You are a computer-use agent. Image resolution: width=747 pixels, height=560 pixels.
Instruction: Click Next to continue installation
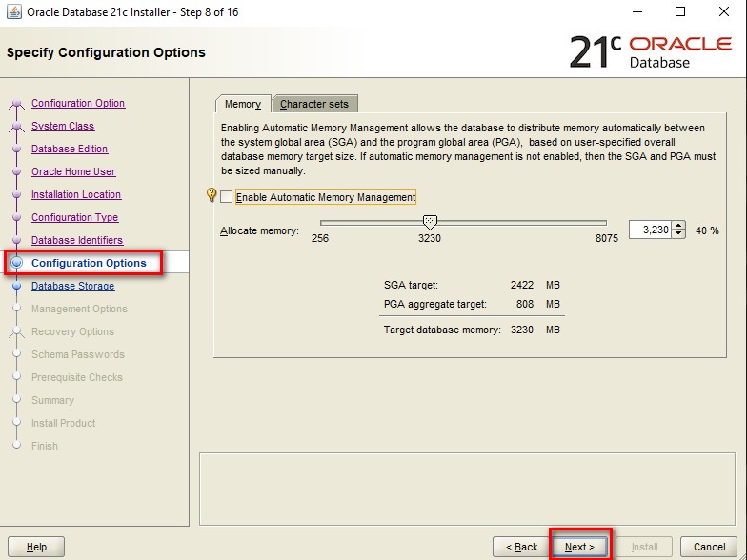point(579,547)
